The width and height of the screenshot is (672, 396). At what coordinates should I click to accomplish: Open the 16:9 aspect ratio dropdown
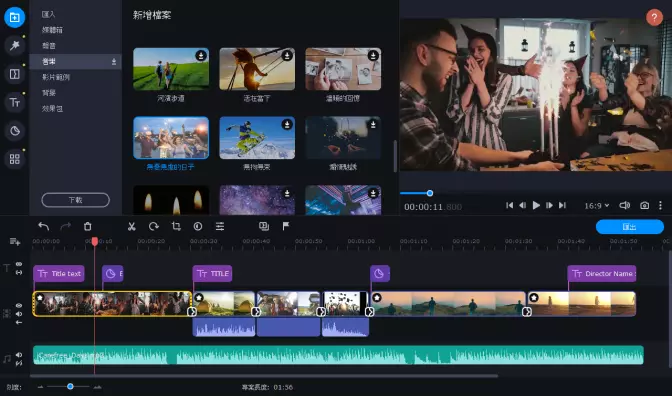click(597, 206)
